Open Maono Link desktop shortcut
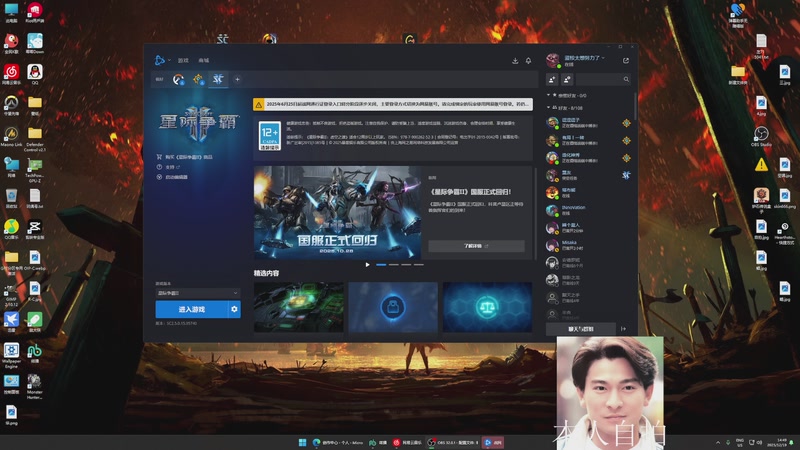 11,137
